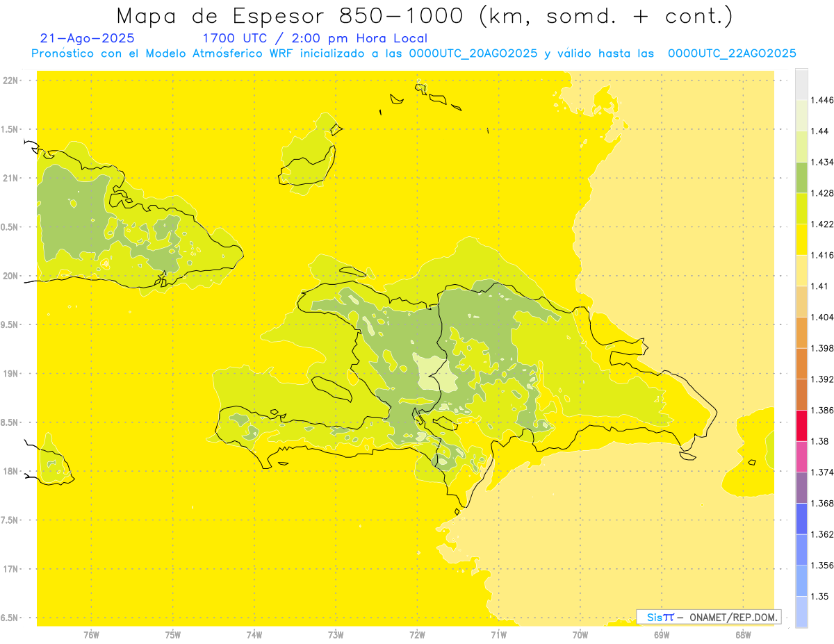The width and height of the screenshot is (834, 644).
Task: Click the legend value '1.362'
Action: [x=822, y=534]
